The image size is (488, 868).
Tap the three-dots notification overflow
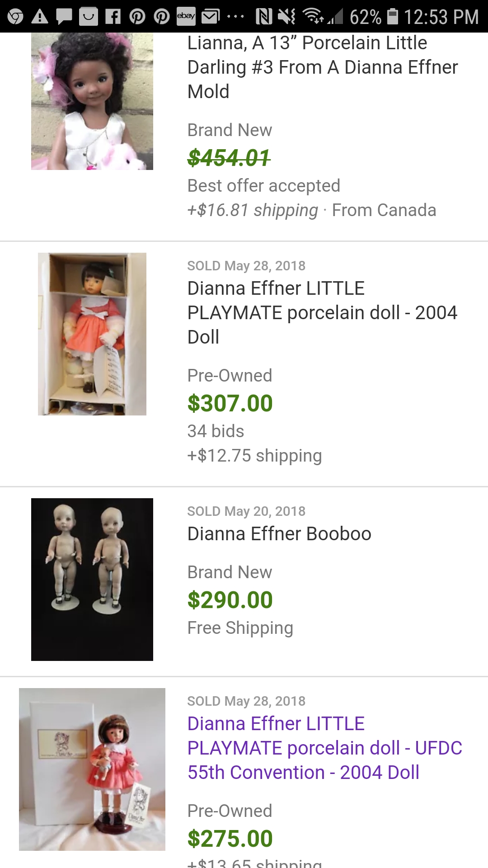[x=235, y=17]
